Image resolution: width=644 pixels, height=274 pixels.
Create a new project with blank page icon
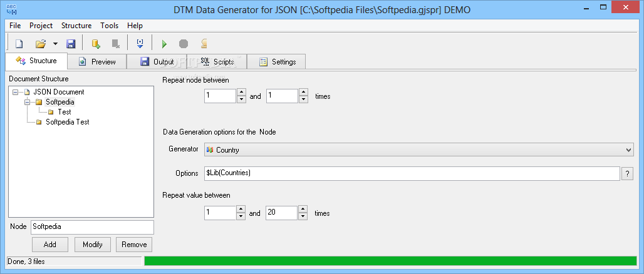(19, 44)
